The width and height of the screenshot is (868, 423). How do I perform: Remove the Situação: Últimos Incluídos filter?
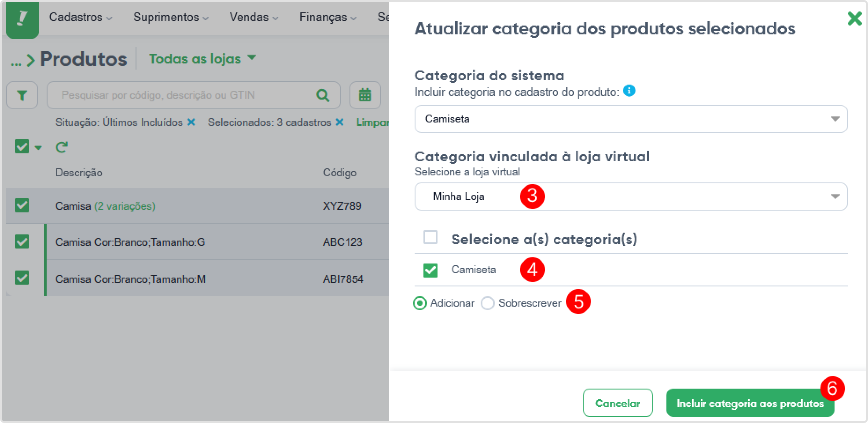(x=191, y=122)
